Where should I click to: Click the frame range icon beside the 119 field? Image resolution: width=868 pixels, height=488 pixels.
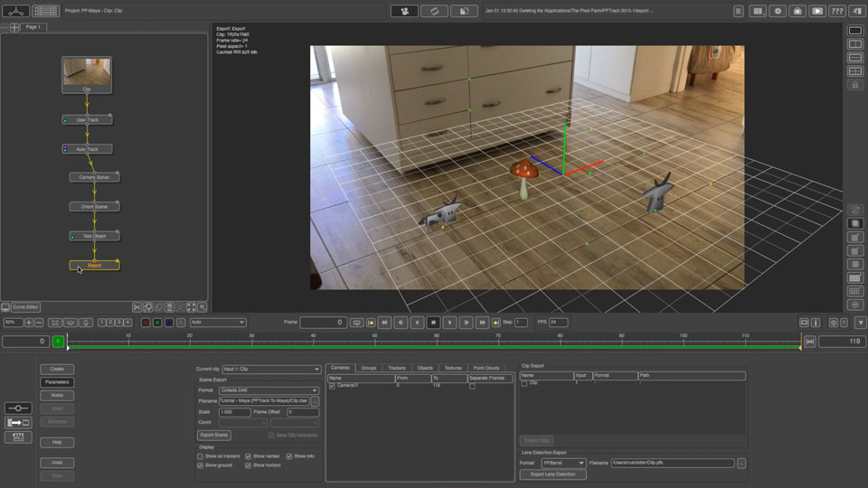click(x=810, y=342)
